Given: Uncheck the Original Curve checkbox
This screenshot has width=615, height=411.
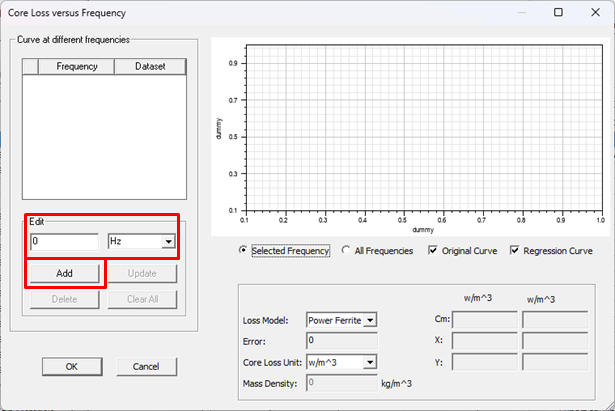Looking at the screenshot, I should point(433,251).
